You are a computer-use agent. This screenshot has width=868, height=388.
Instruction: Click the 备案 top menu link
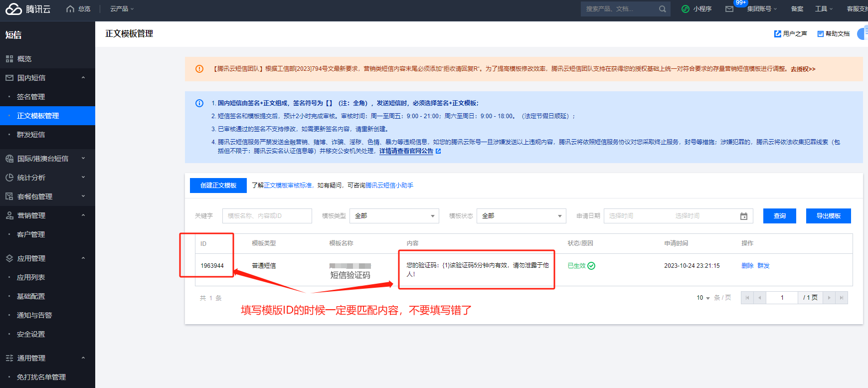pos(797,9)
